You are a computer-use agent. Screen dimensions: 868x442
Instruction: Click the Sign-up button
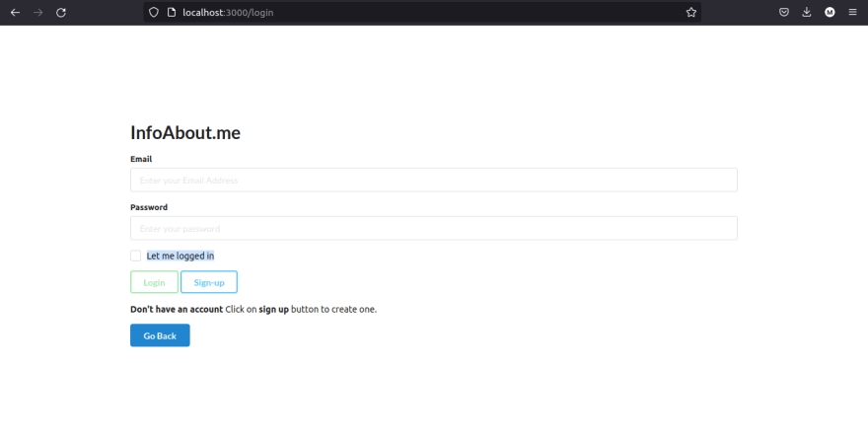209,282
